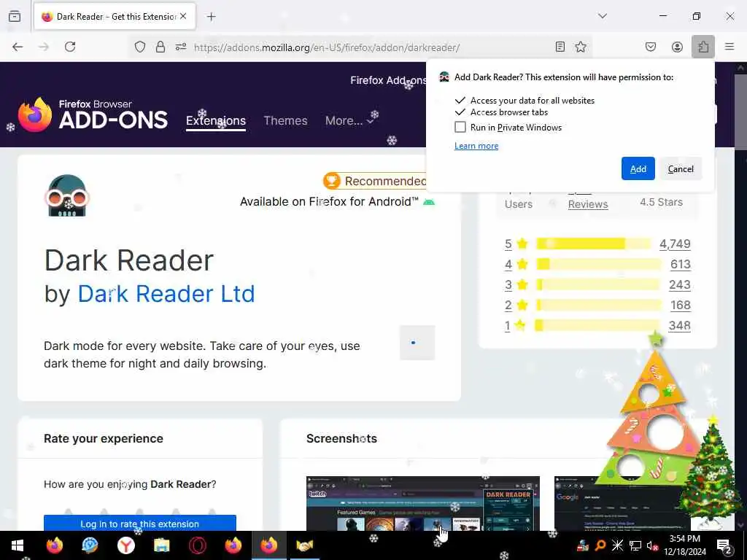Open tracking protection shield icon

(x=139, y=47)
